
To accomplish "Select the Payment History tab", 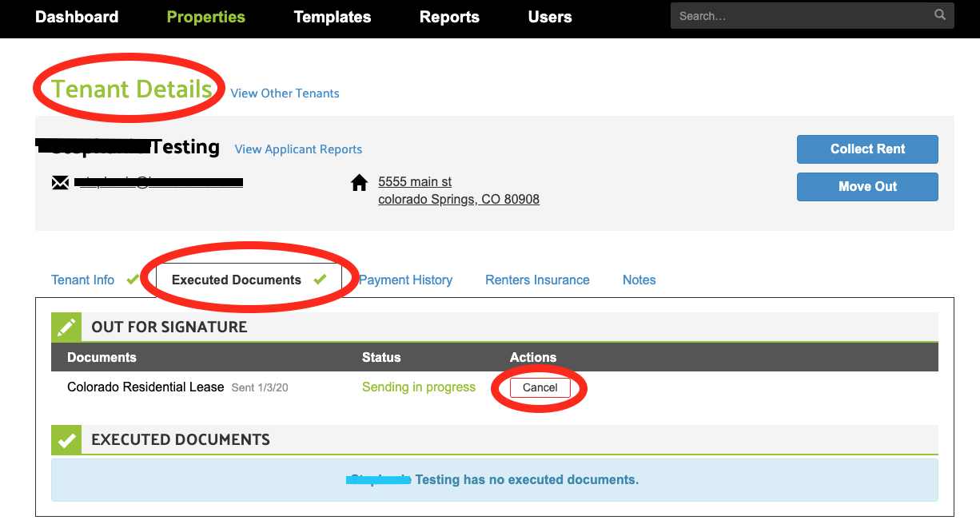I will (x=406, y=280).
